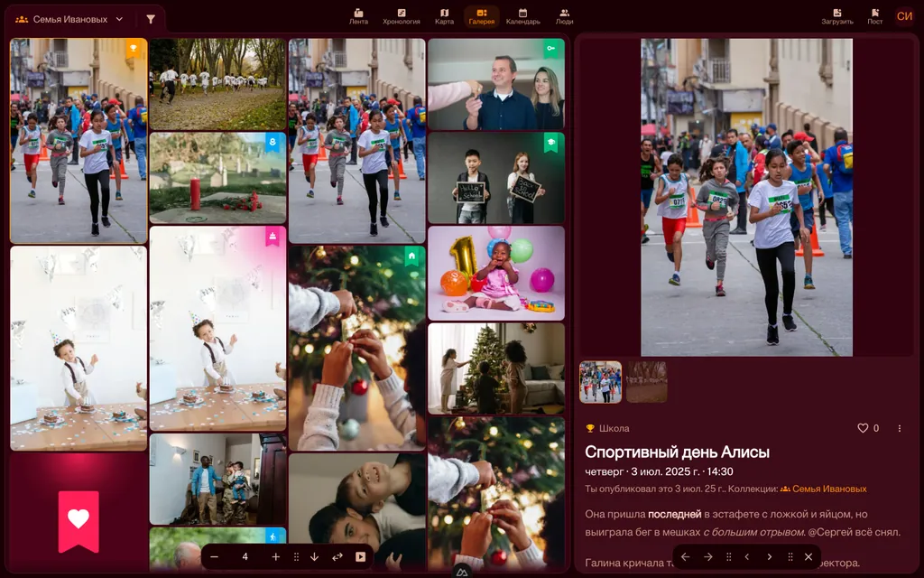Go to next post with right arrow
The height and width of the screenshot is (578, 924).
tap(707, 556)
